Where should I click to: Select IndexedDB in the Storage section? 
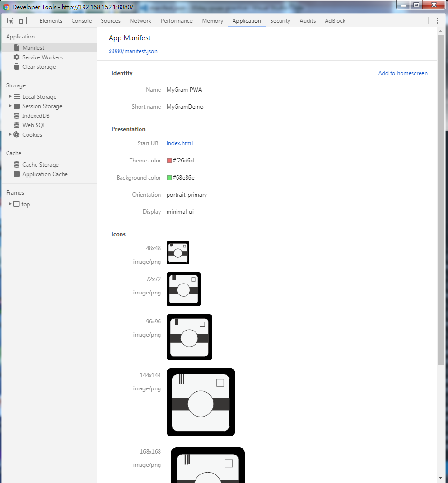coord(49,116)
